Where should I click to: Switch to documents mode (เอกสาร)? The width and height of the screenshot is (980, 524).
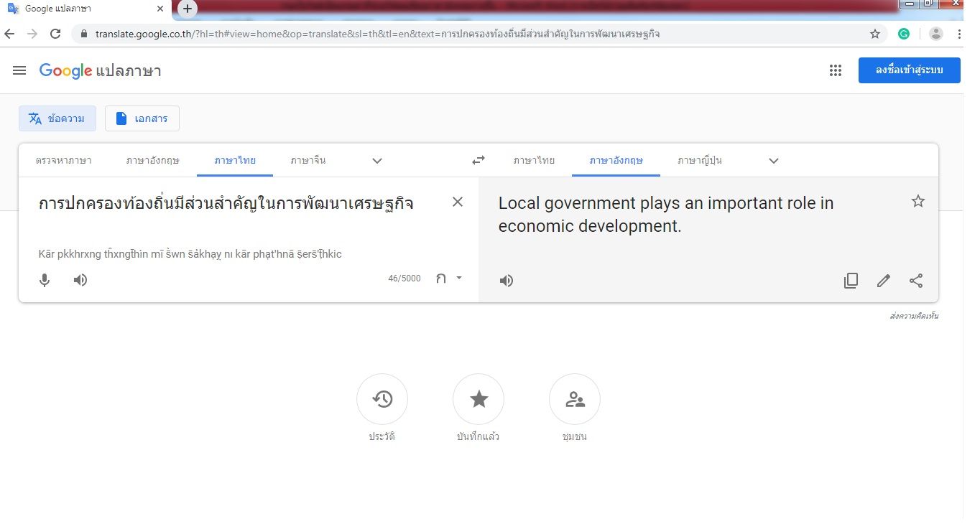[142, 118]
